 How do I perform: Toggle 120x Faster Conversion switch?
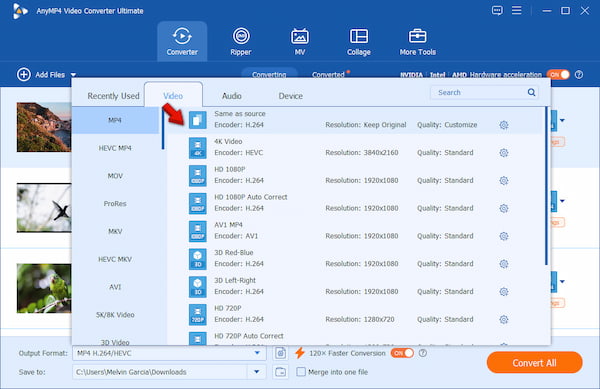tap(402, 353)
